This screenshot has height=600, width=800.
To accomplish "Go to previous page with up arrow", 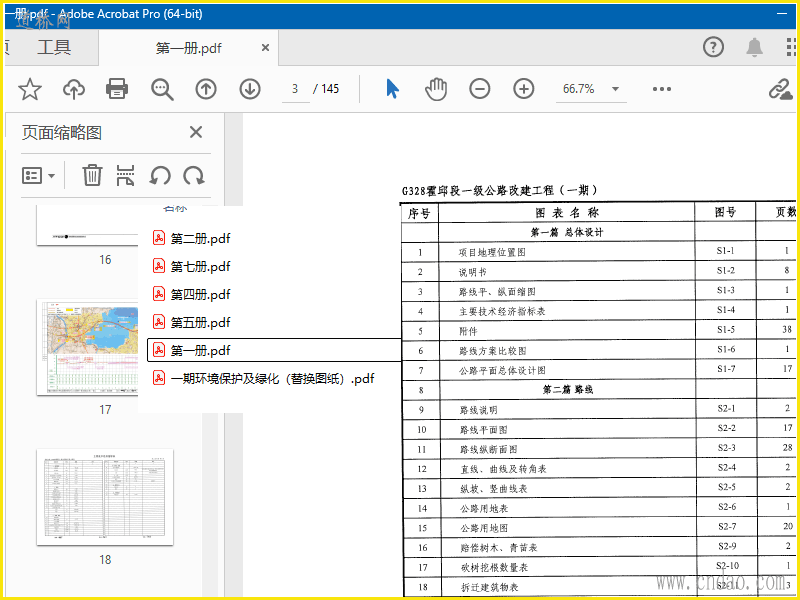I will pyautogui.click(x=206, y=89).
